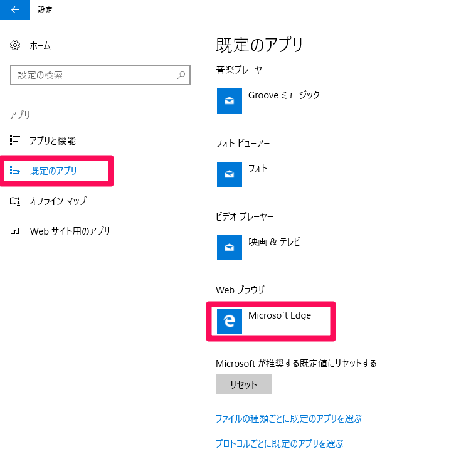Click Microsoft が推奨する既定値にリセットする text
The width and height of the screenshot is (476, 449).
296,363
